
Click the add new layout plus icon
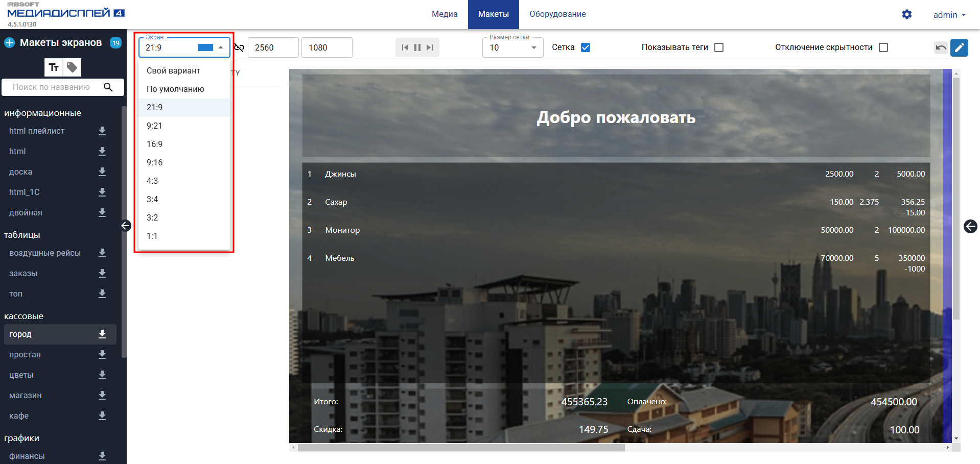tap(9, 43)
